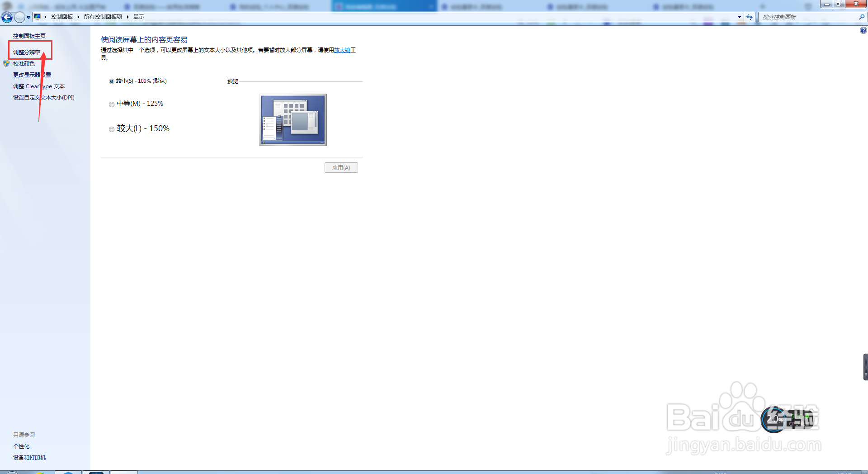Select the 所有控制面板项 breadcrumb
The height and width of the screenshot is (474, 868).
click(103, 17)
